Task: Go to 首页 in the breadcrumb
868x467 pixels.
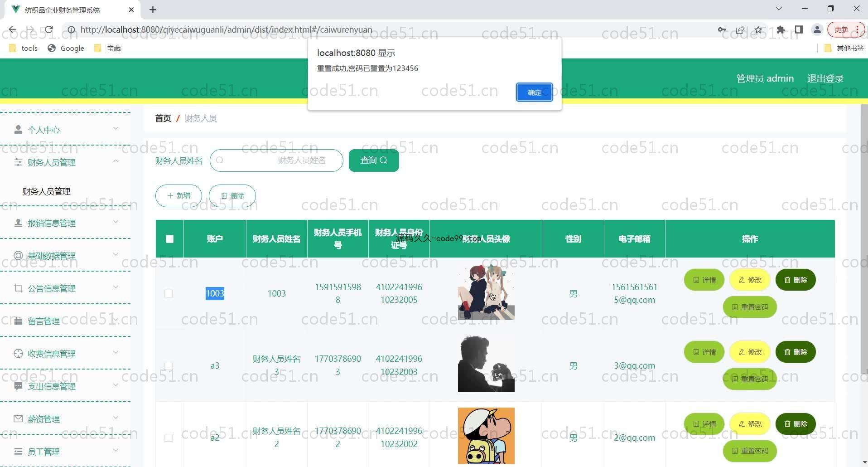Action: (x=163, y=118)
